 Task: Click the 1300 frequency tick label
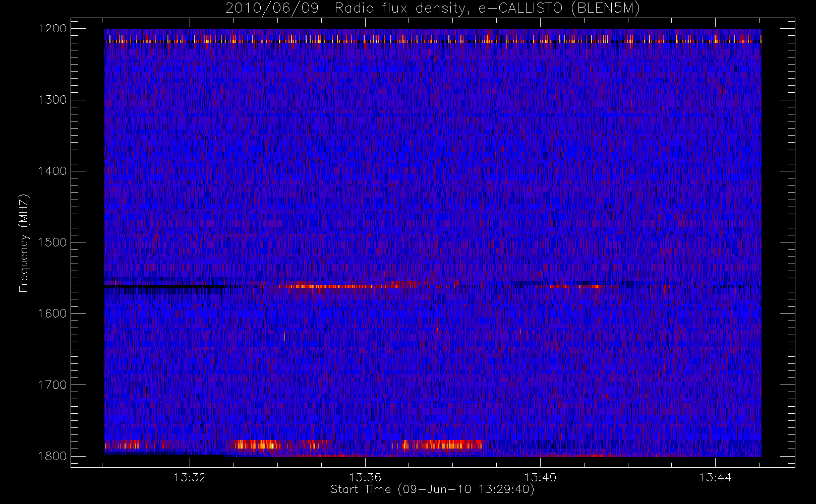(x=52, y=100)
